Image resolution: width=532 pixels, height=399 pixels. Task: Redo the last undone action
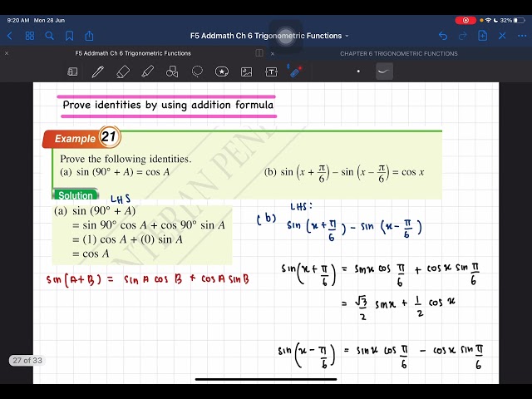click(462, 36)
